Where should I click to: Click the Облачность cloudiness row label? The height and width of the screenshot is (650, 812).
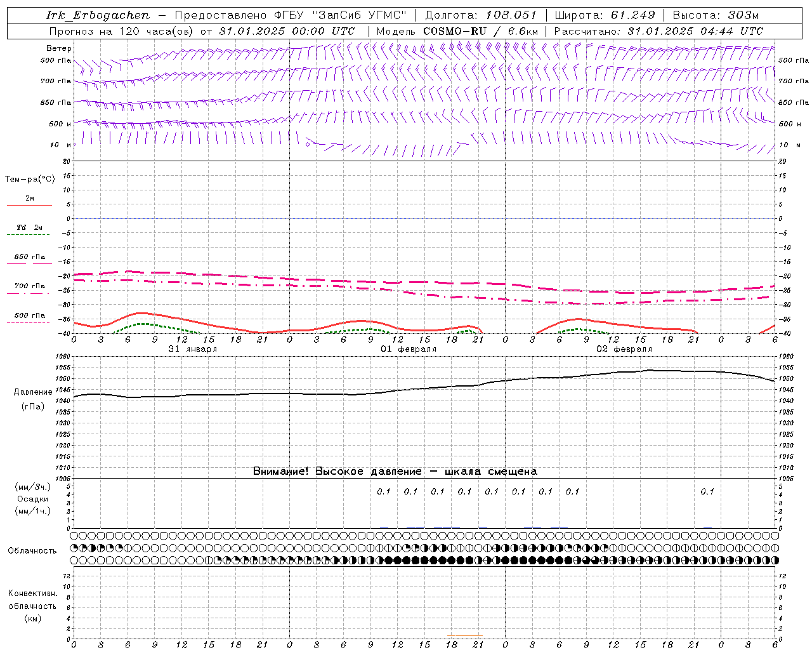32,550
